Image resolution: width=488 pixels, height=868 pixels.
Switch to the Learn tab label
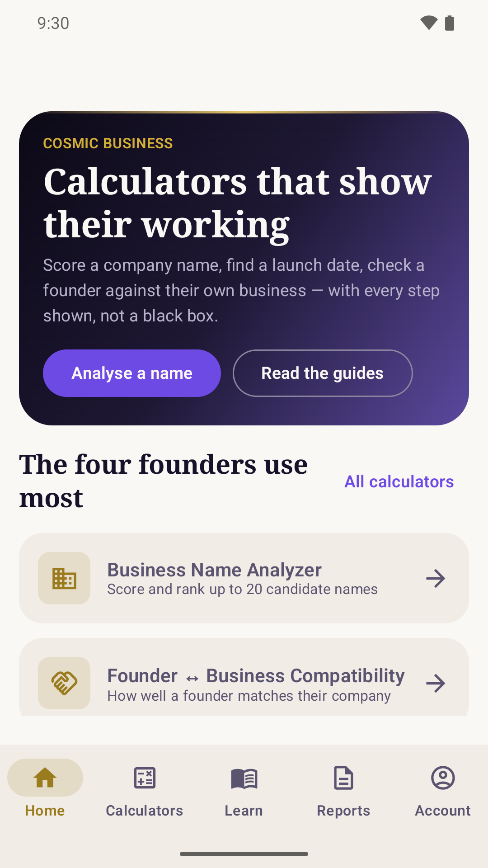(x=244, y=811)
